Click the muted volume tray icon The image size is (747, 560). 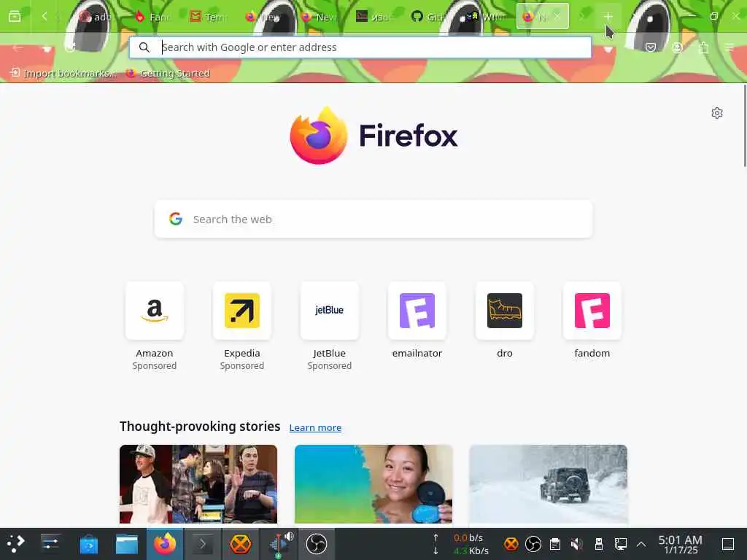click(577, 544)
